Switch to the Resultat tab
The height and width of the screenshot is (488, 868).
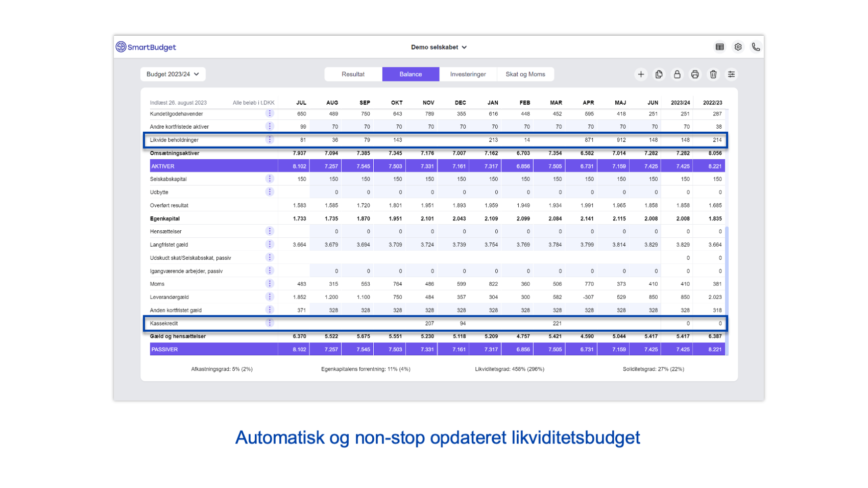(353, 74)
